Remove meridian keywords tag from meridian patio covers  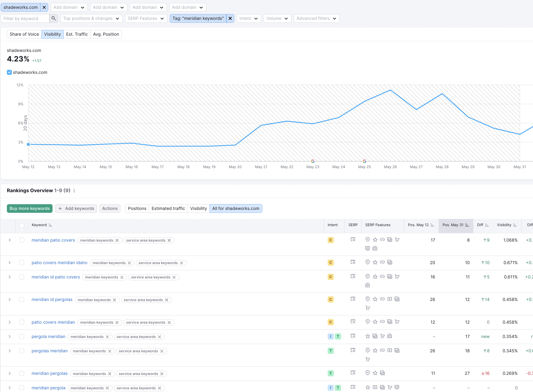pos(117,240)
